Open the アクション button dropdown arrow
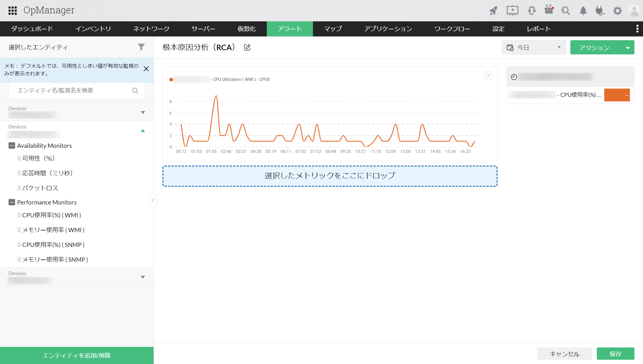The image size is (643, 364). 628,48
